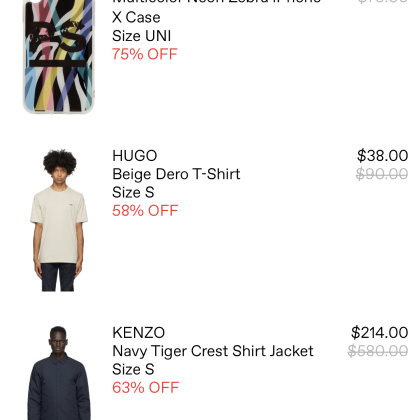The image size is (420, 420).
Task: Click the partially visible Neon Zebra title line
Action: [x=217, y=2]
